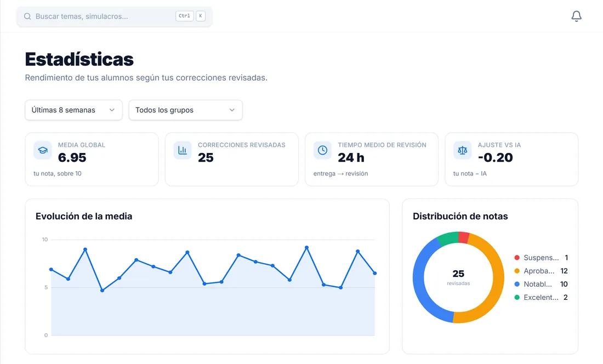Click the Tiempo Medio clock icon
Image resolution: width=603 pixels, height=364 pixels.
coord(323,150)
